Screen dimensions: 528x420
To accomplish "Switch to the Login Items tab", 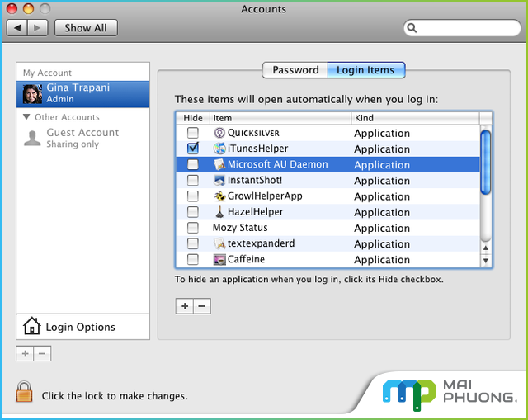I will [365, 69].
